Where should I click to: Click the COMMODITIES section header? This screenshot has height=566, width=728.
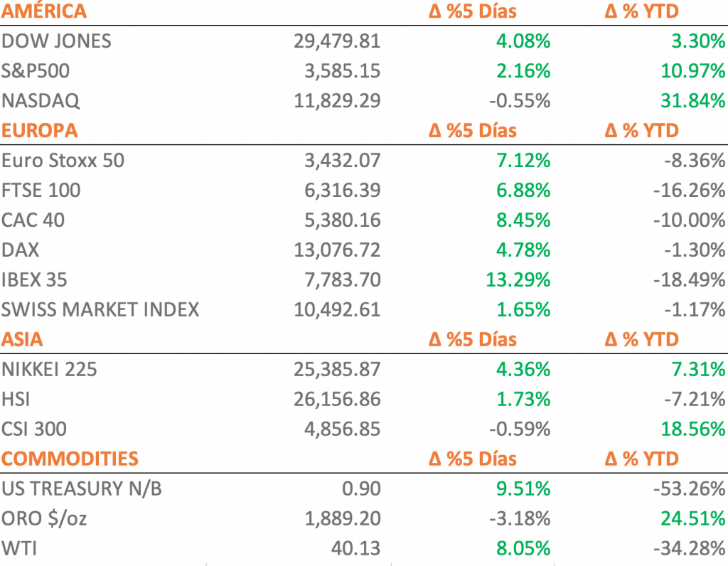70,459
